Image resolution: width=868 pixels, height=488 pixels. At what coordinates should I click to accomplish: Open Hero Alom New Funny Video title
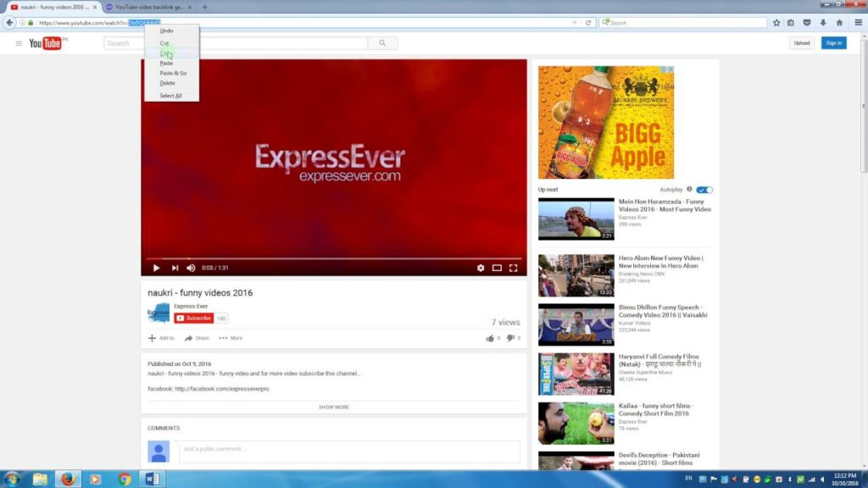coord(661,262)
